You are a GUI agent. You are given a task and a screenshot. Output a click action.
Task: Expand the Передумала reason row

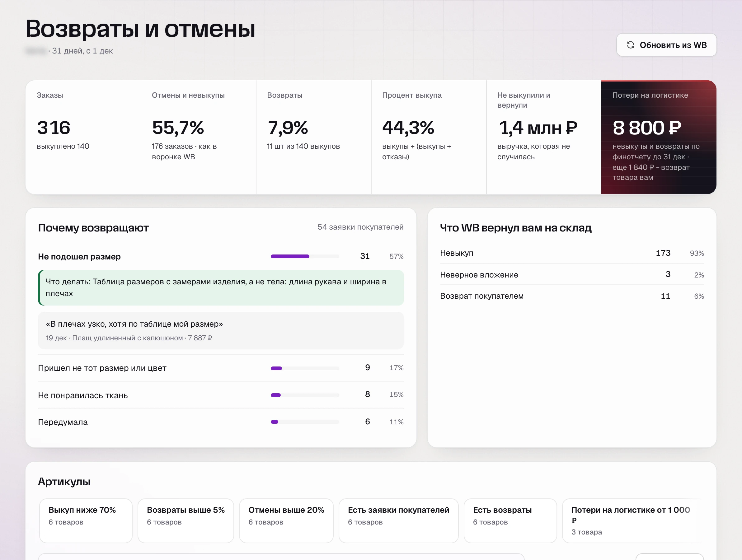pyautogui.click(x=221, y=422)
